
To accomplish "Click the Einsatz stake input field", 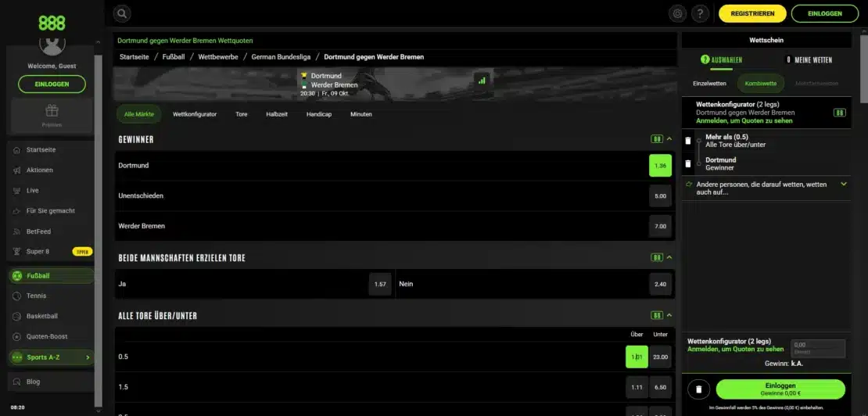I will (818, 348).
